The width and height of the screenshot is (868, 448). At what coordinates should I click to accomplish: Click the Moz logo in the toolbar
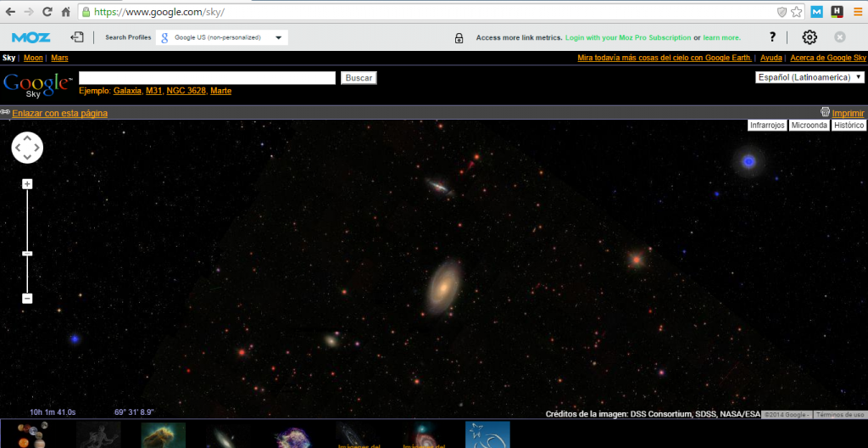(31, 37)
